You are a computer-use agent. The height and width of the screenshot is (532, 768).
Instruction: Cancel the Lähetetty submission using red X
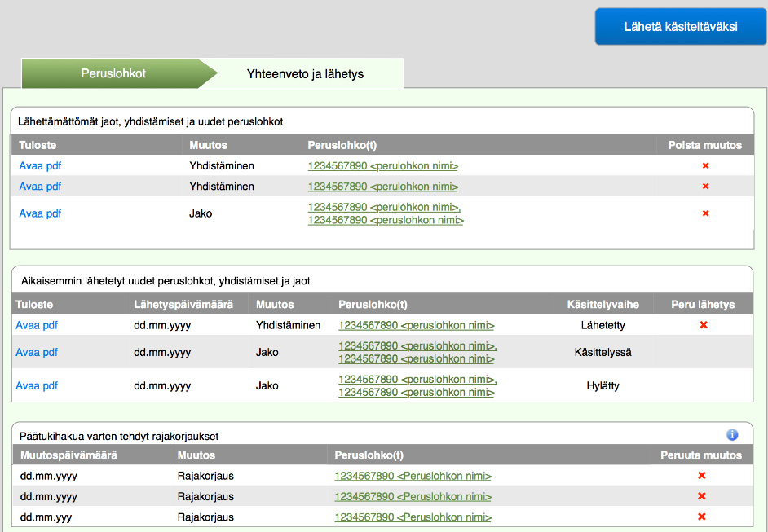(704, 325)
